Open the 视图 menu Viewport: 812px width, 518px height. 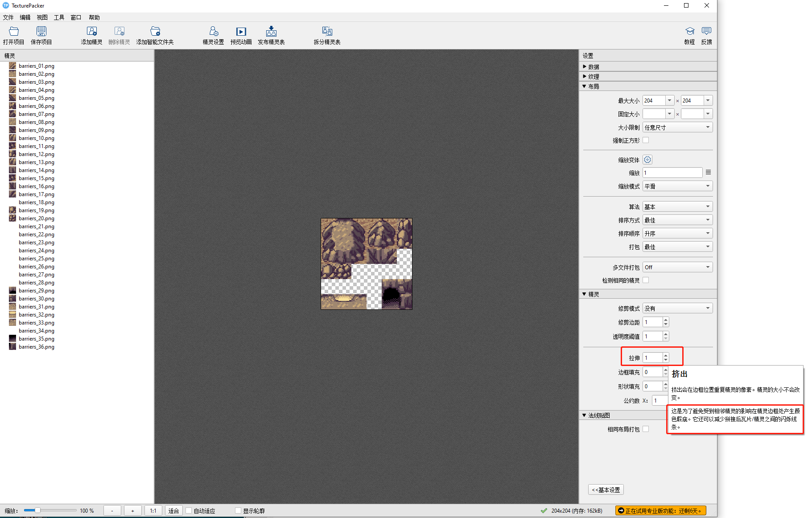(42, 17)
